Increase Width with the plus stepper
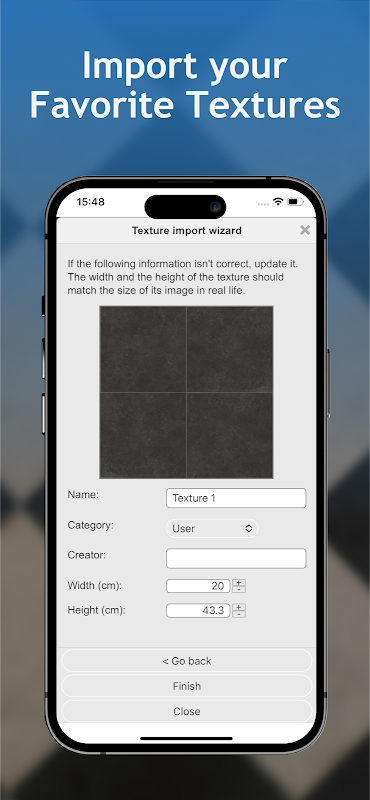 239,583
